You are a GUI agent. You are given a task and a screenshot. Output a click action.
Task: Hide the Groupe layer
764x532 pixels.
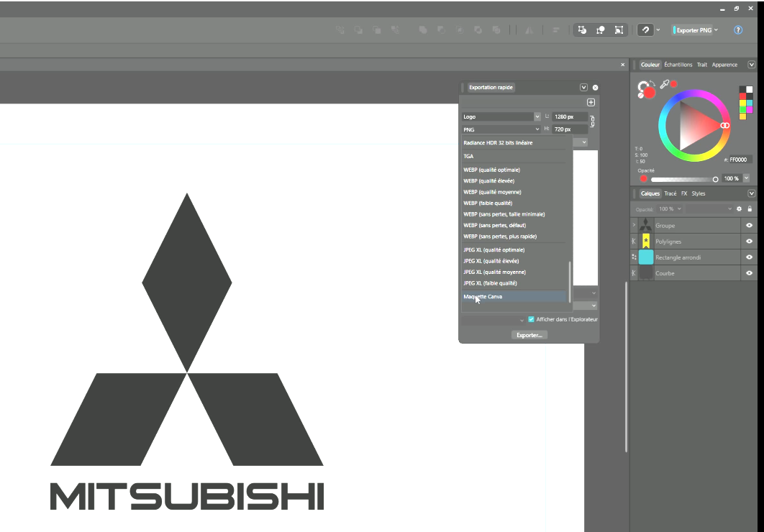749,226
